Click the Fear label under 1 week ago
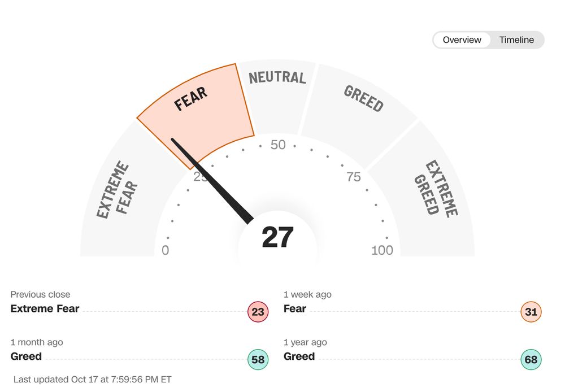Viewport: 565px width, 392px height. 294,309
